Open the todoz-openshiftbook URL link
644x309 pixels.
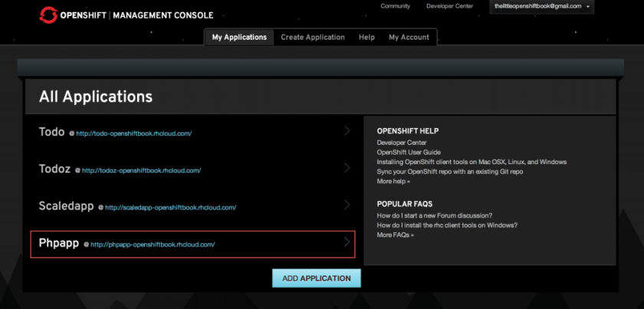coord(140,170)
